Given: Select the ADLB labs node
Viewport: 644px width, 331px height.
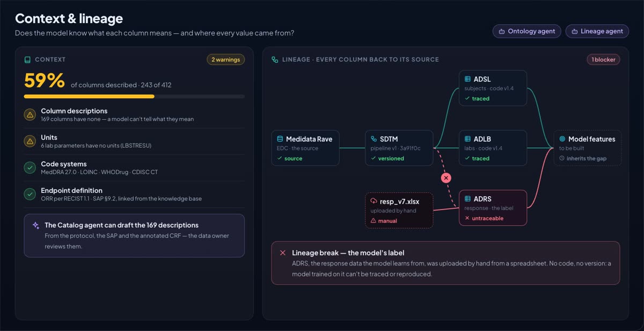Looking at the screenshot, I should pyautogui.click(x=493, y=148).
